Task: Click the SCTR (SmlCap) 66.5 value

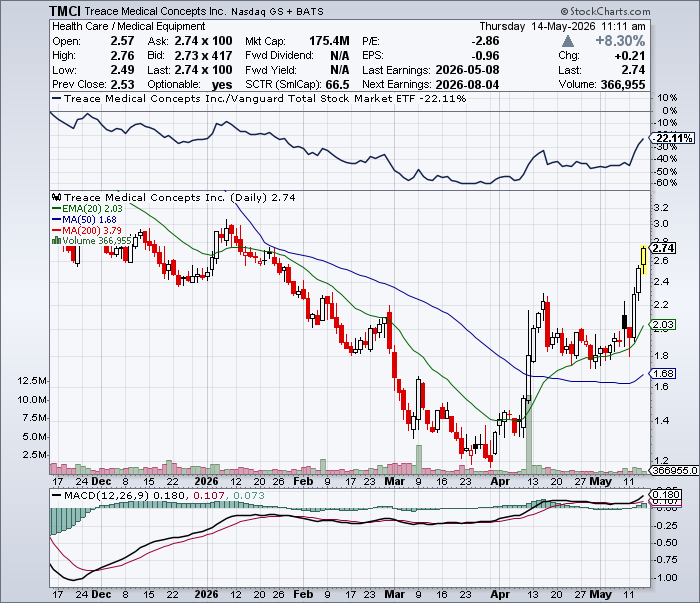Action: (x=337, y=85)
